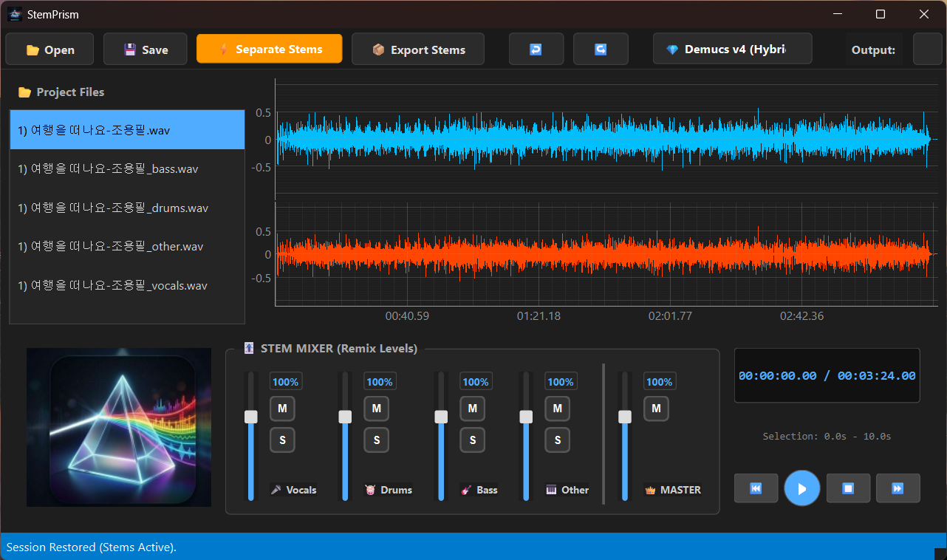
Task: Redo the last action
Action: coord(601,49)
